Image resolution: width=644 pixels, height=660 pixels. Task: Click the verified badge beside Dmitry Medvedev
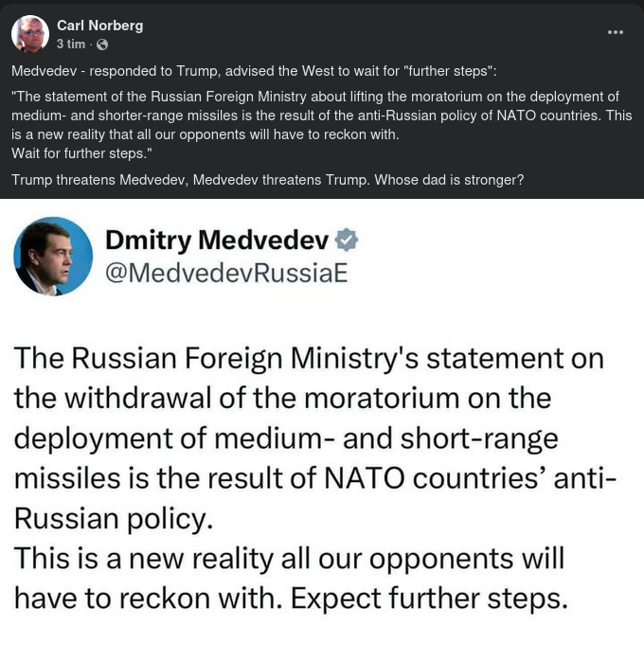(348, 241)
